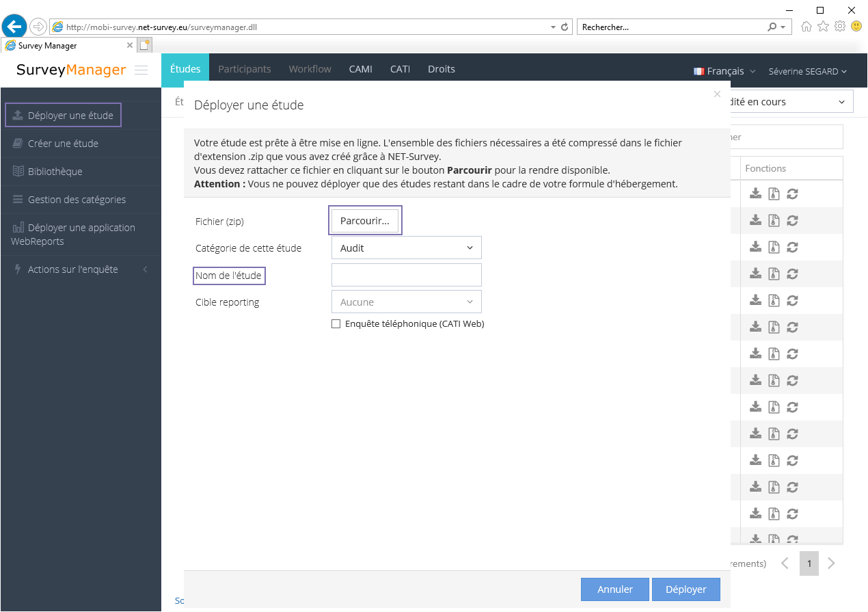The height and width of the screenshot is (612, 868).
Task: Go to the previous page of results
Action: click(x=785, y=563)
